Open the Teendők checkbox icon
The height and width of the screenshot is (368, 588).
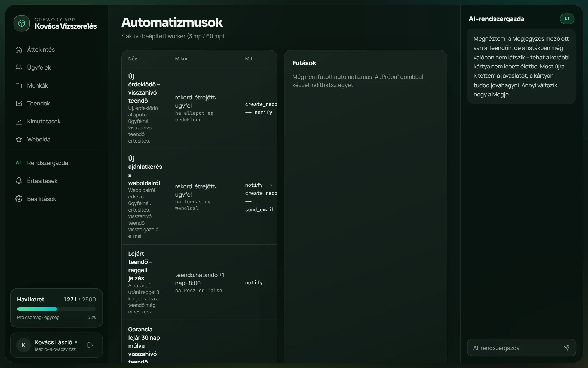tap(19, 104)
